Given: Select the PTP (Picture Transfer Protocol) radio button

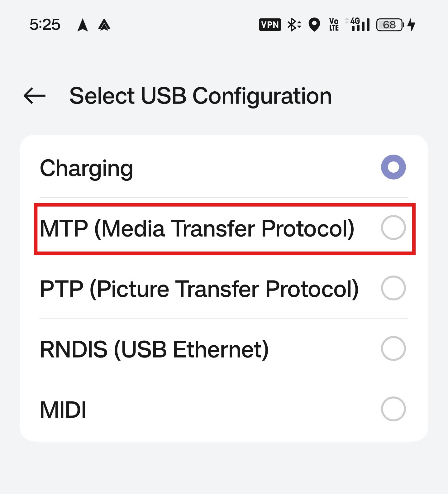Looking at the screenshot, I should point(393,289).
